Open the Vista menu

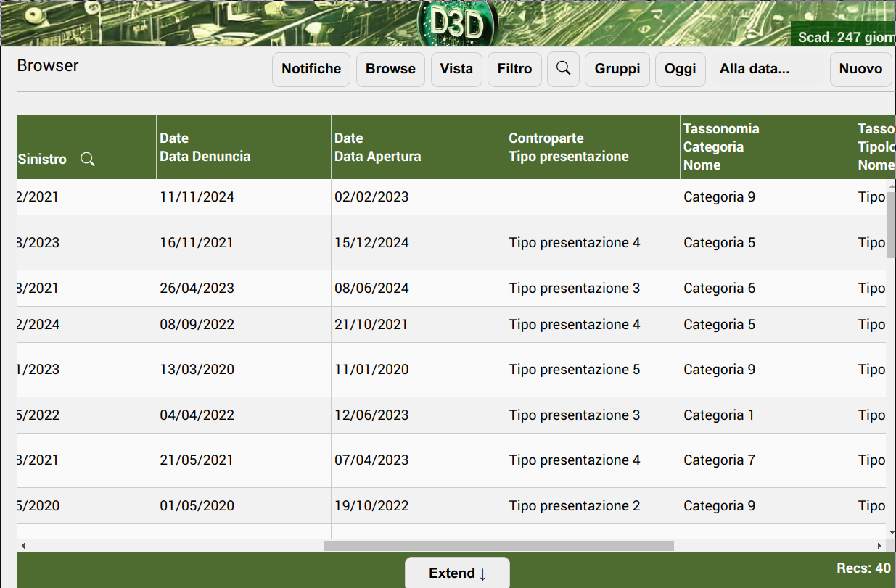point(456,69)
